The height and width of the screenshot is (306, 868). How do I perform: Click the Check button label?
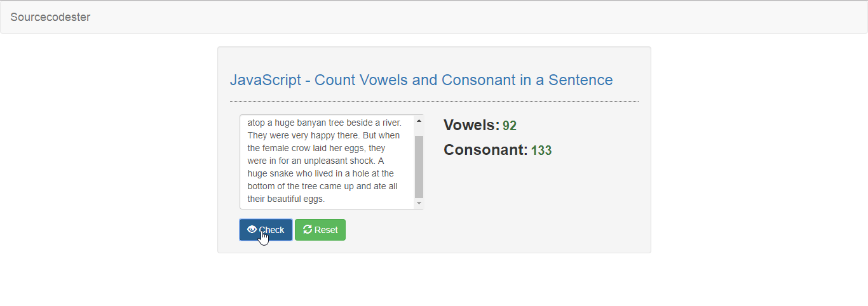pos(272,230)
